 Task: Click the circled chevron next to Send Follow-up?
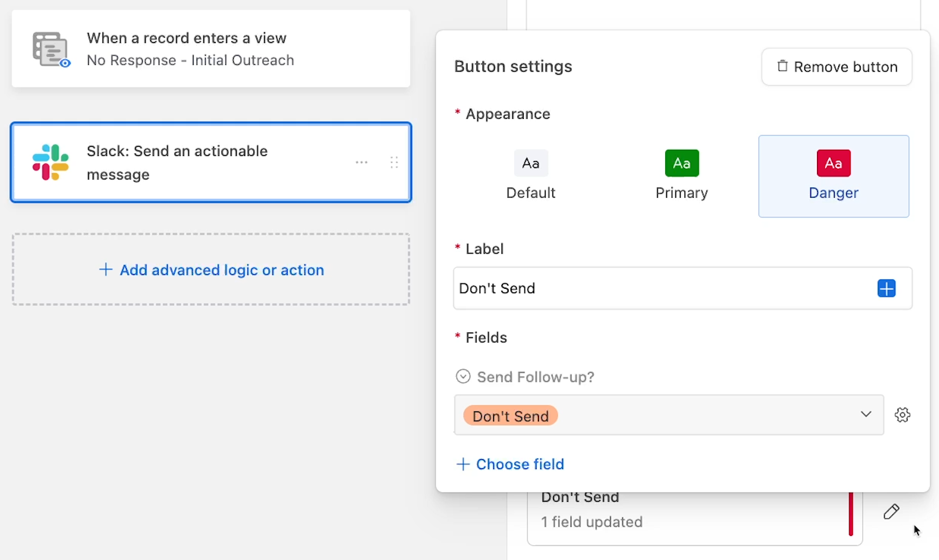(x=463, y=377)
